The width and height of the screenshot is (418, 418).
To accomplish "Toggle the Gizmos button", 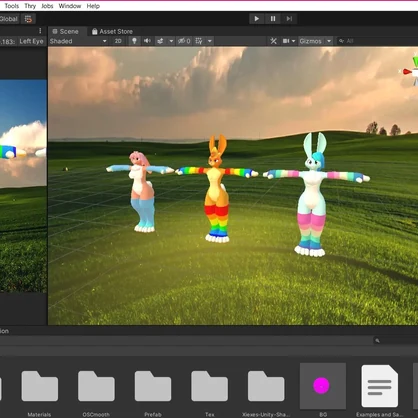I will (x=311, y=41).
